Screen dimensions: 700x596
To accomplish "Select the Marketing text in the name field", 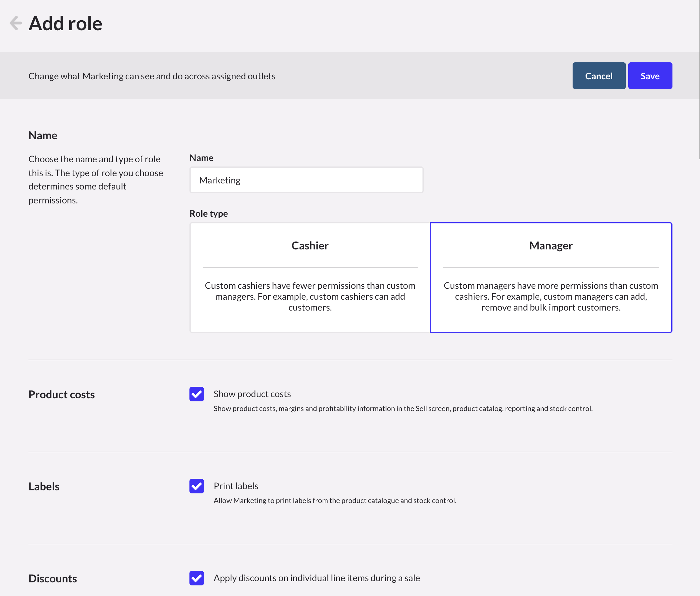I will point(220,180).
